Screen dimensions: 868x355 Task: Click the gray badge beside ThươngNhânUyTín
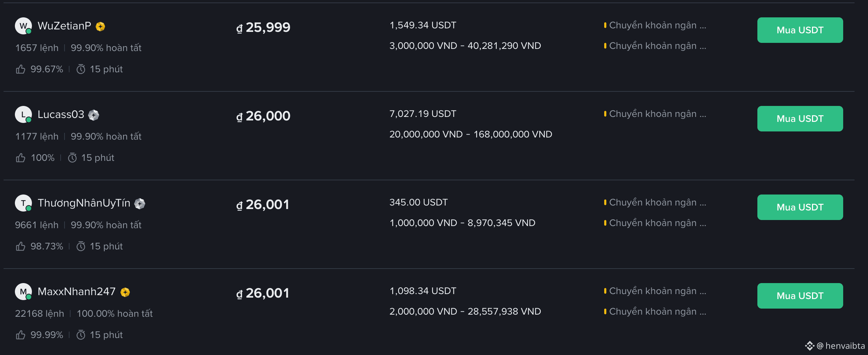[140, 204]
